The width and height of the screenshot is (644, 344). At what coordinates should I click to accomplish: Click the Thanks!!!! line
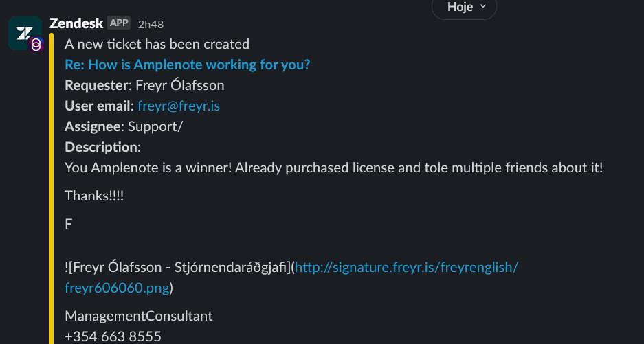click(x=94, y=196)
